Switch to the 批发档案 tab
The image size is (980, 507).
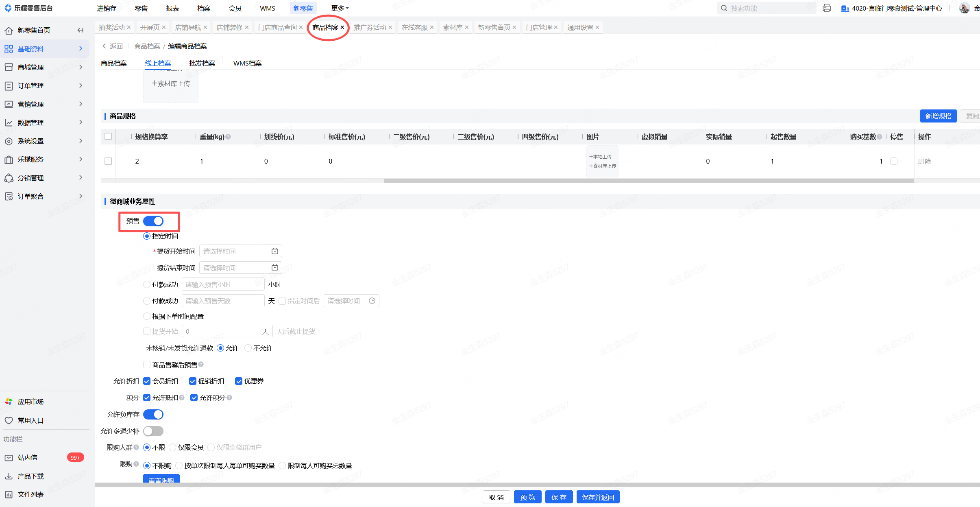[202, 63]
